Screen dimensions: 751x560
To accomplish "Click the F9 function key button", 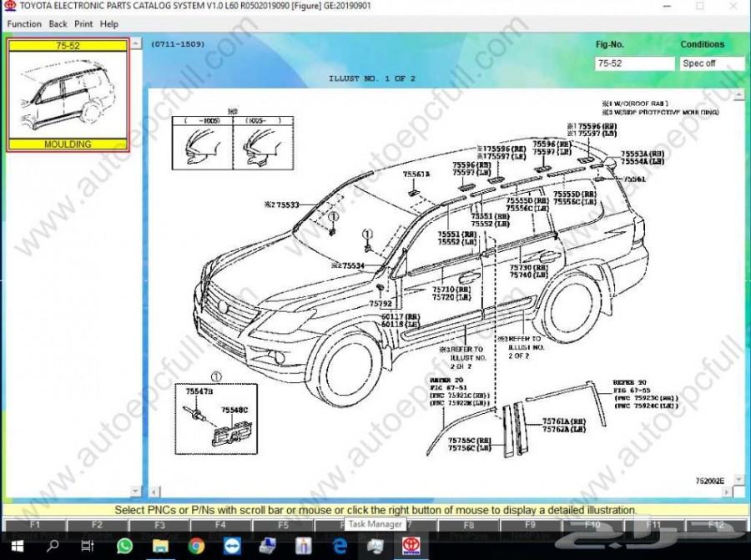I will coord(530,526).
